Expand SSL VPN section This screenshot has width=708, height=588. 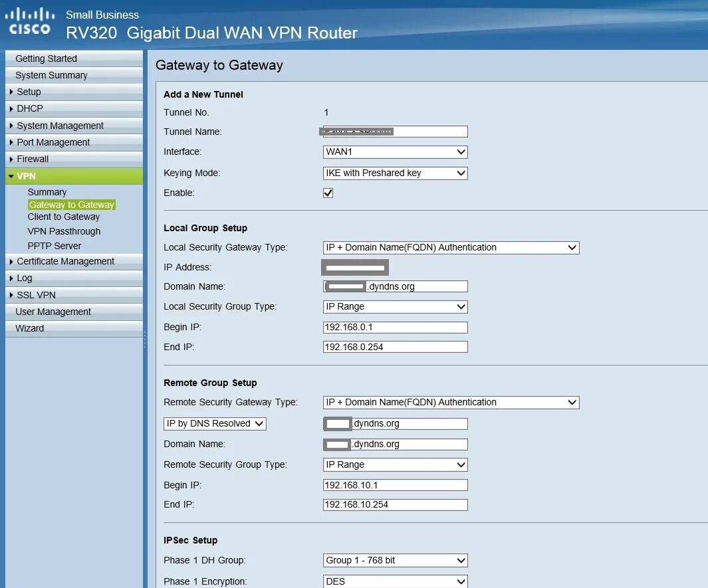74,295
